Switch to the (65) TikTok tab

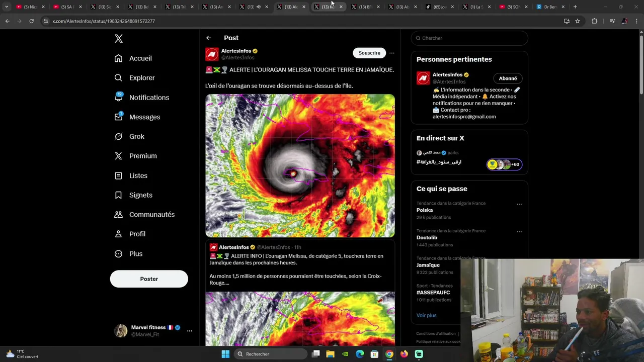pos(440,7)
